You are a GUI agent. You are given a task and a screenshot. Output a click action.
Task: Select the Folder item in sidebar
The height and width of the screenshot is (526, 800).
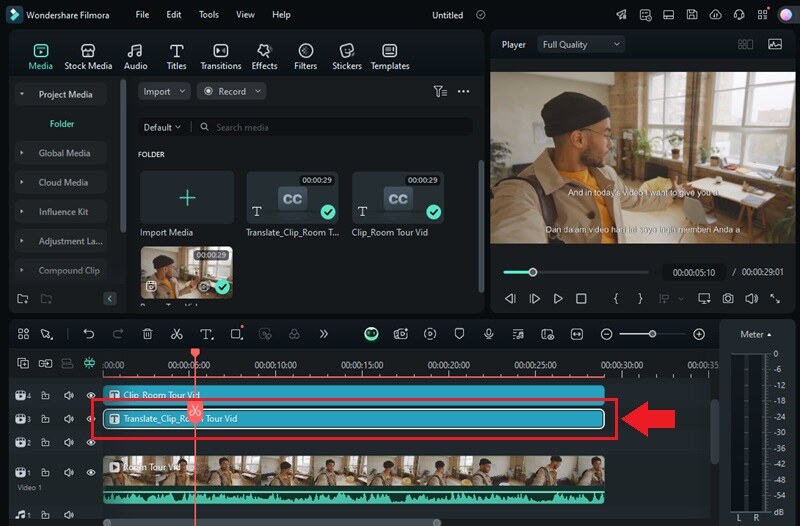tap(62, 123)
